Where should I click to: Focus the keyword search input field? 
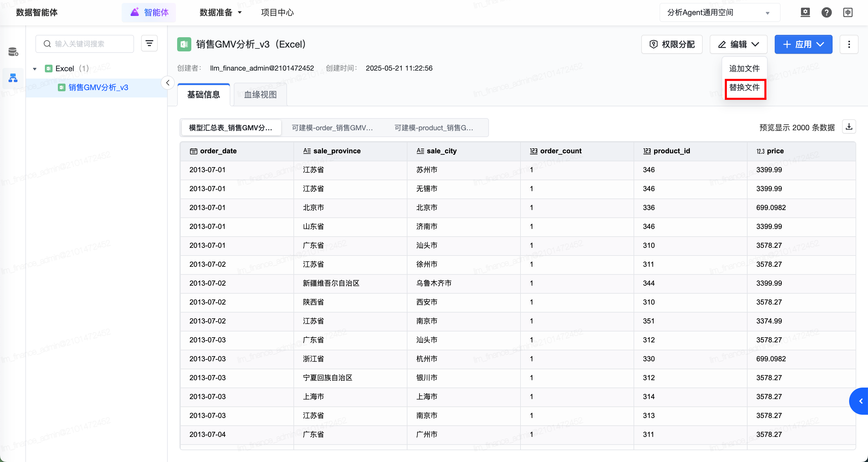point(84,44)
